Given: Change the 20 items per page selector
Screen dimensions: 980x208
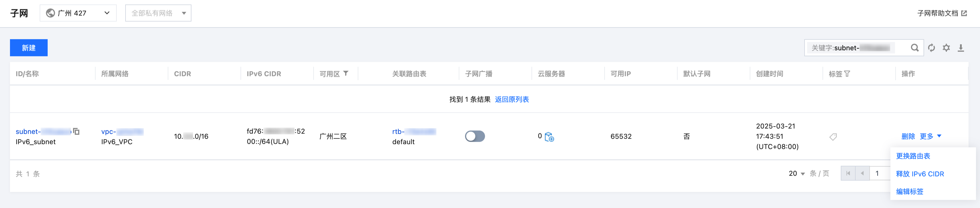Looking at the screenshot, I should click(797, 174).
